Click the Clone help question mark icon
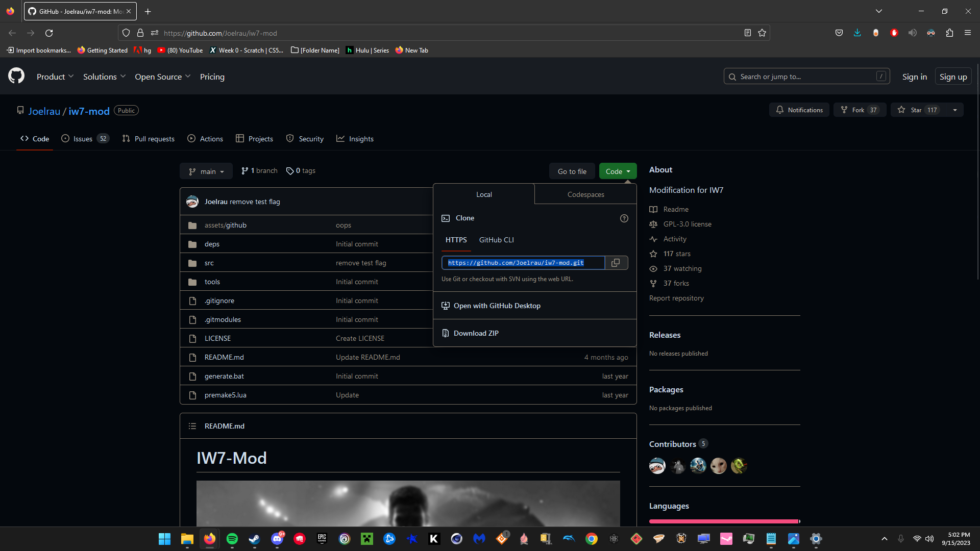Viewport: 980px width, 551px height. click(x=624, y=218)
